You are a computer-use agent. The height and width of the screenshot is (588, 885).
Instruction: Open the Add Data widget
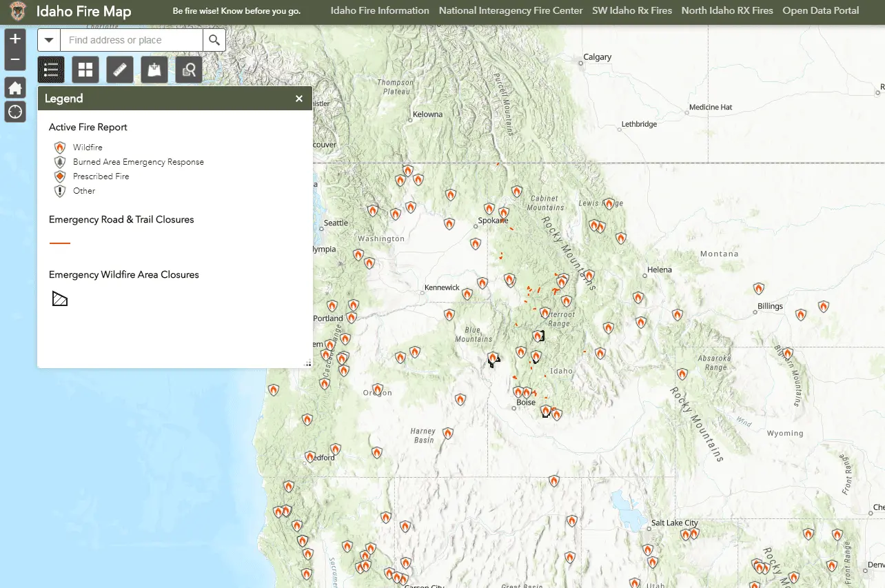tap(154, 70)
